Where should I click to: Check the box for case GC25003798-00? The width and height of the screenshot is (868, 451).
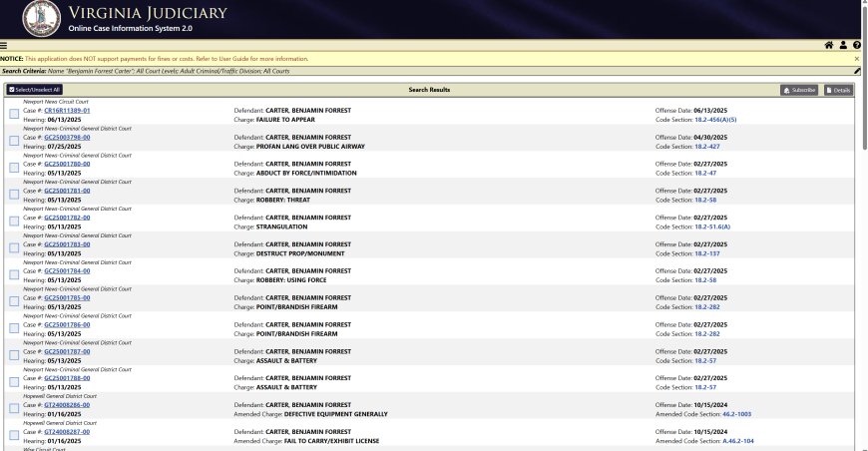[14, 141]
